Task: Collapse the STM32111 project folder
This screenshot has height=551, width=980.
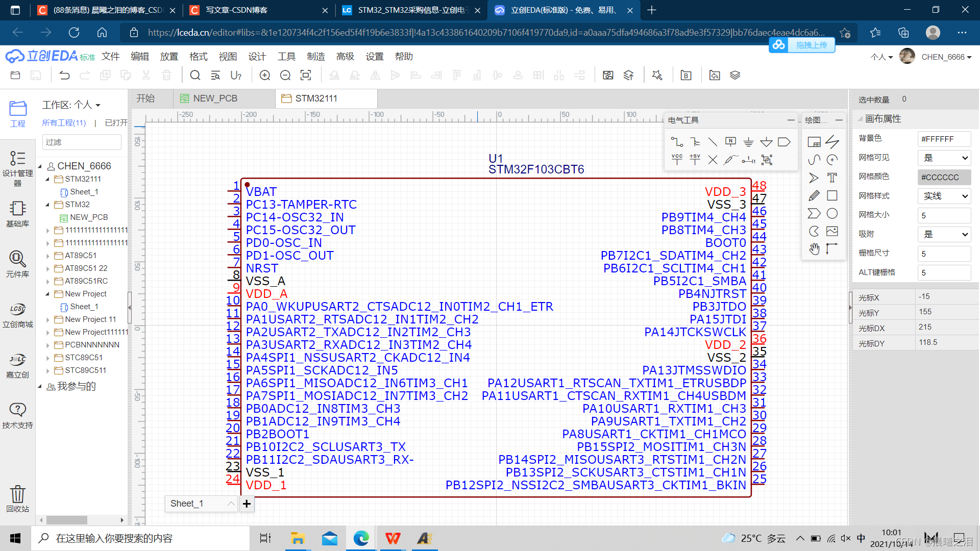Action: [x=47, y=179]
